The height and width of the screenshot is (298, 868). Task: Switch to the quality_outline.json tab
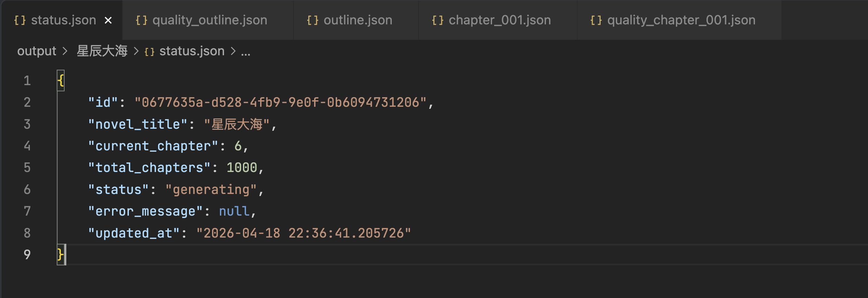click(210, 21)
